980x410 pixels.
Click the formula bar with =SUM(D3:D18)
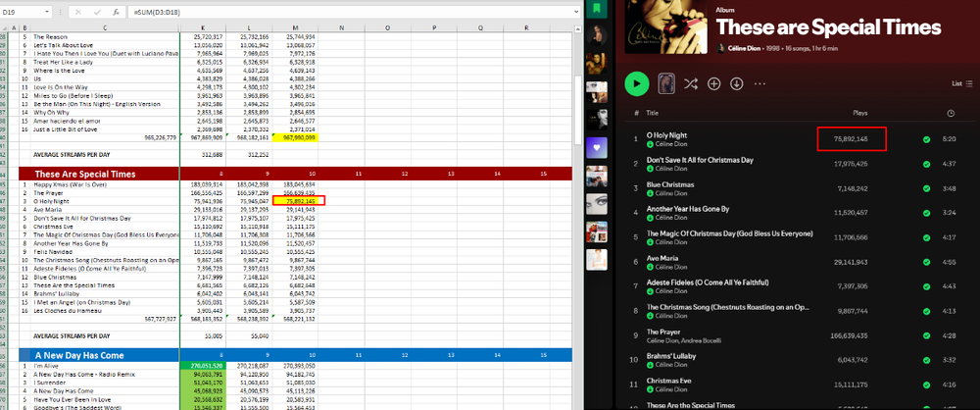351,12
